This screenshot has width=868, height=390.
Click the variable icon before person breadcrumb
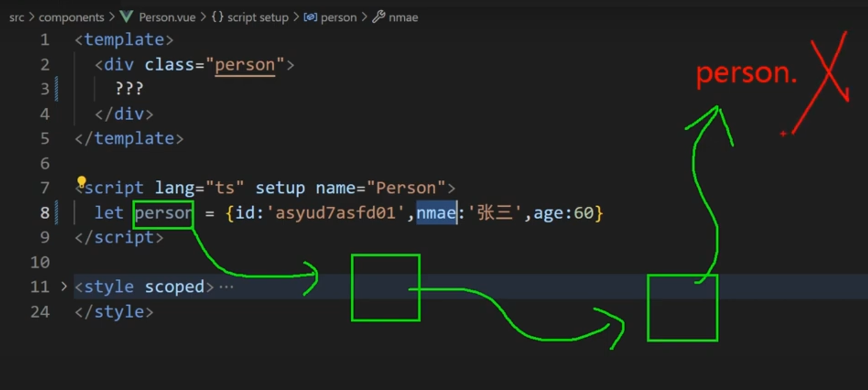310,17
